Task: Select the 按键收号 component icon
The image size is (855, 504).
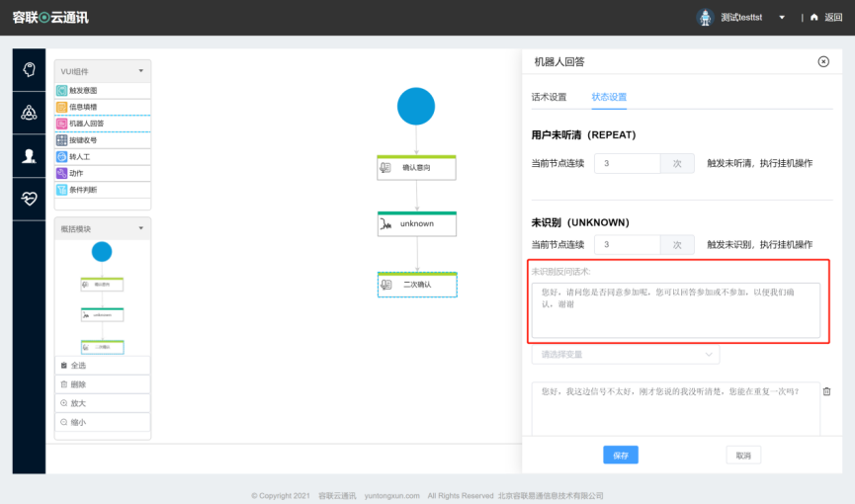Action: [x=61, y=140]
